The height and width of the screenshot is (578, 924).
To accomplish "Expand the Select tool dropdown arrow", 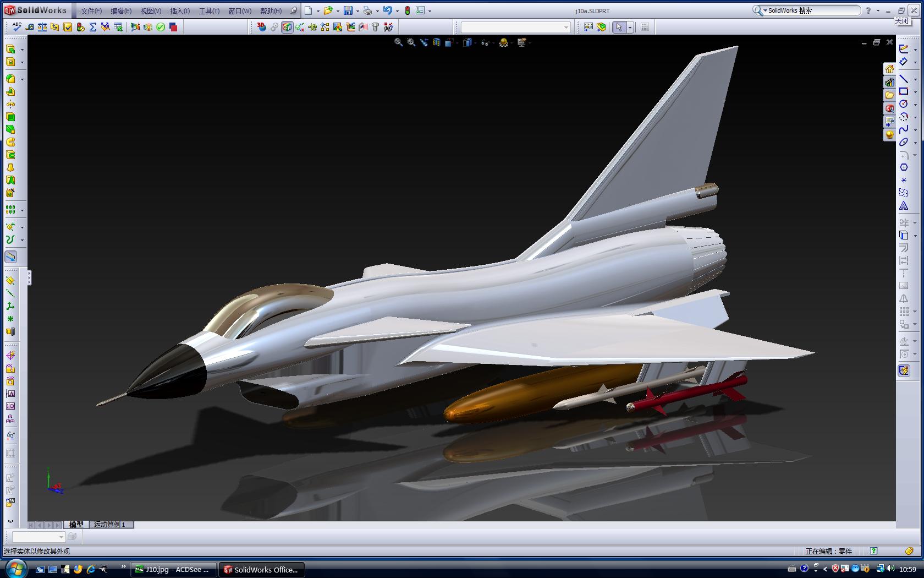I will [630, 27].
